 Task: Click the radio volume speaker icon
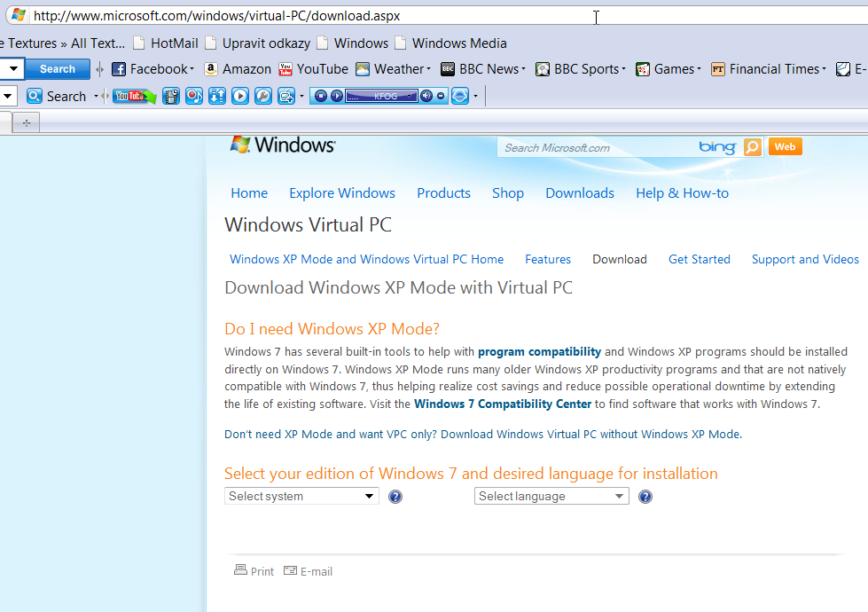(426, 97)
